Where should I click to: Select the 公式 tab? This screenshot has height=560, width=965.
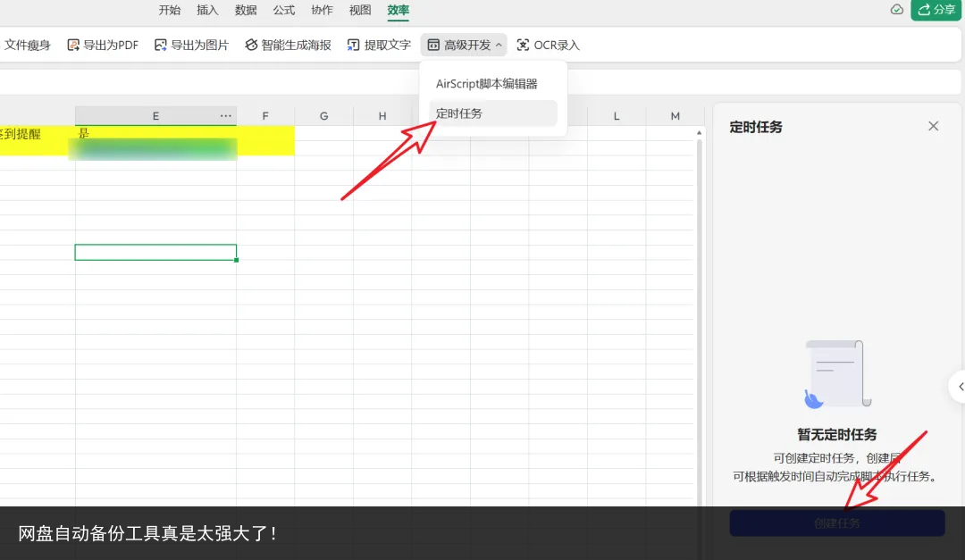(284, 10)
